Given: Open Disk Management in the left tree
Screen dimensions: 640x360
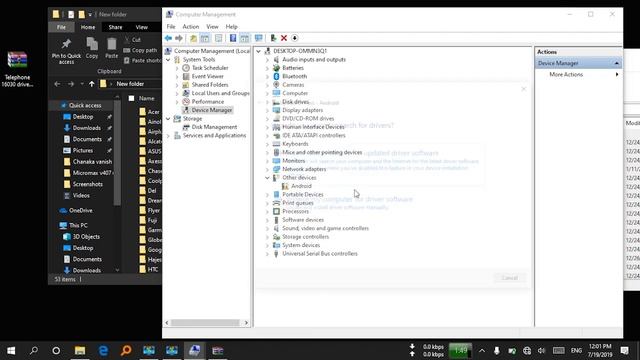Looking at the screenshot, I should coord(214,127).
